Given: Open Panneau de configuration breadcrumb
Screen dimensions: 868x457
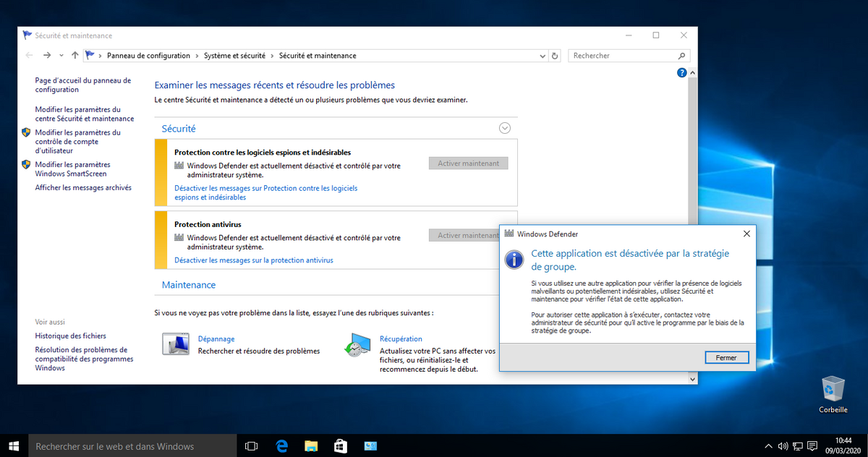Looking at the screenshot, I should pos(149,56).
